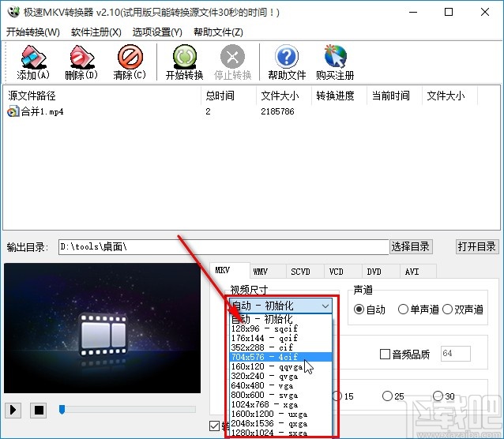The image size is (504, 439).
Task: Choose 2048x1536 - qxga option
Action: tap(281, 423)
